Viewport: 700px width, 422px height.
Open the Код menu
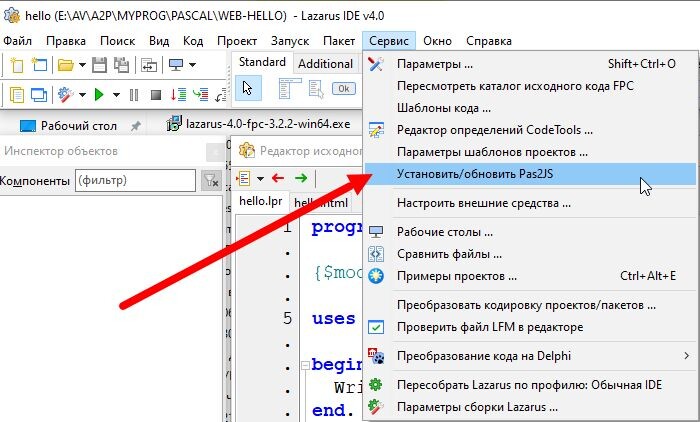coord(193,41)
